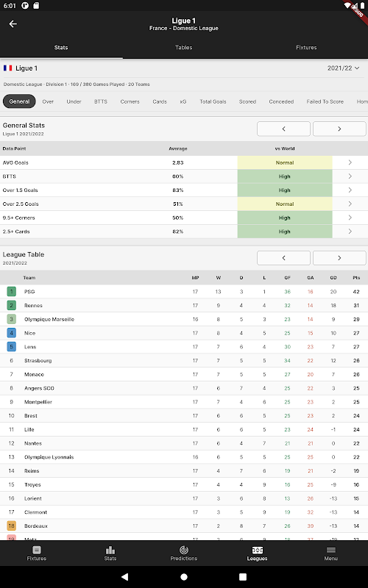368x588 pixels.
Task: Tap the Android recent apps square
Action: [243, 577]
